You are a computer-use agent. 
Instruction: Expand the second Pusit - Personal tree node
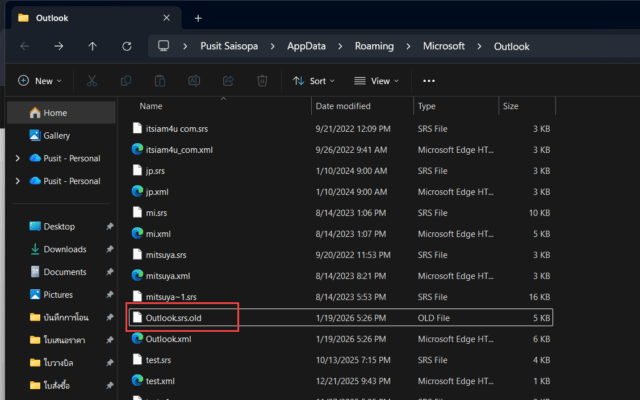pyautogui.click(x=18, y=181)
